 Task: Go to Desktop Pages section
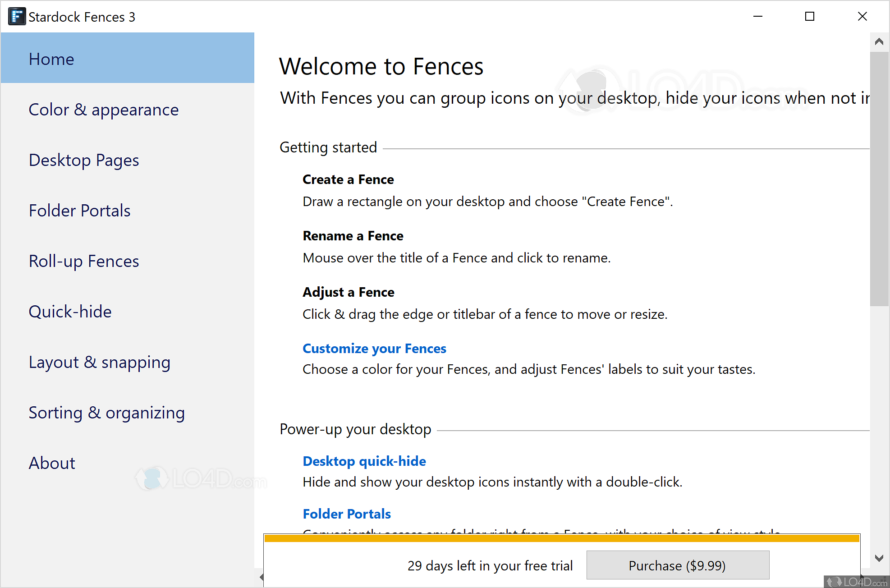click(x=84, y=160)
